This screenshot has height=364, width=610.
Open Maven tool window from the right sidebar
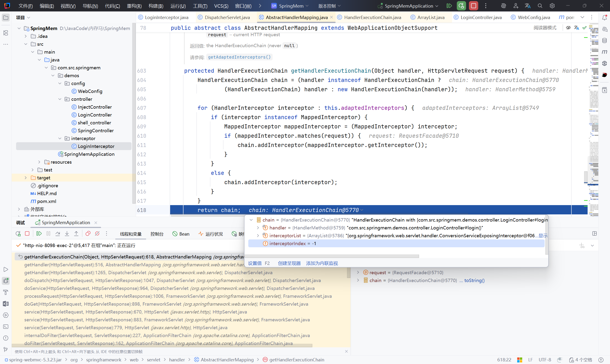pos(604,52)
